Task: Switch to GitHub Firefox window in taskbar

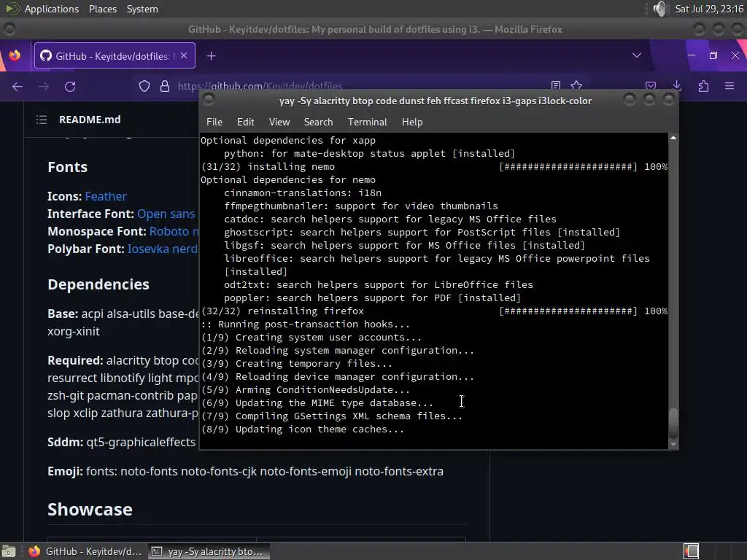Action: point(86,551)
